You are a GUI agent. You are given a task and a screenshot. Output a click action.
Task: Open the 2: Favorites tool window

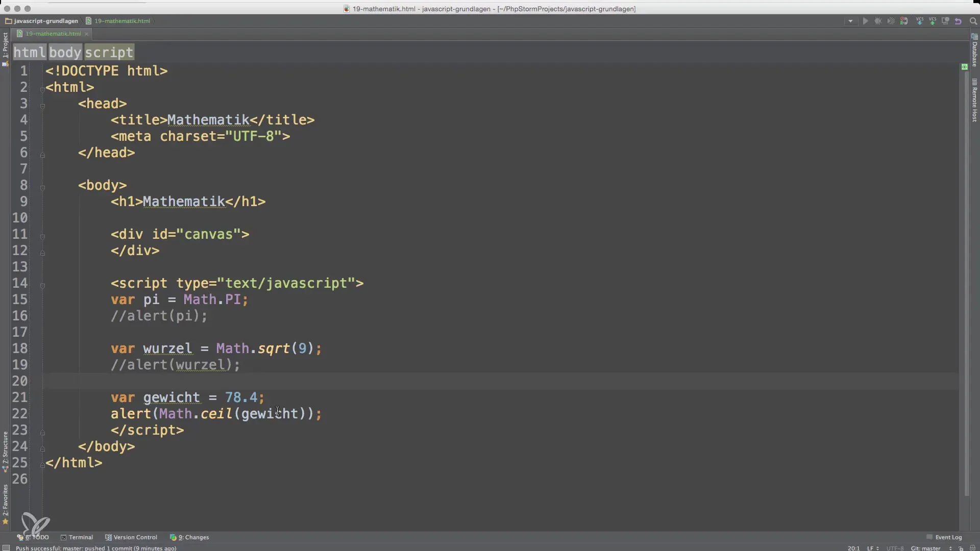click(x=5, y=504)
